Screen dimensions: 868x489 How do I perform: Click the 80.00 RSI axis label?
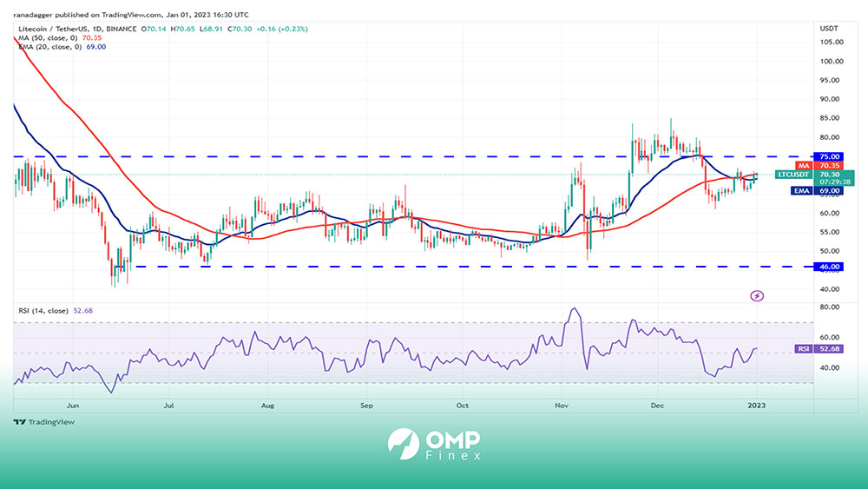click(830, 307)
